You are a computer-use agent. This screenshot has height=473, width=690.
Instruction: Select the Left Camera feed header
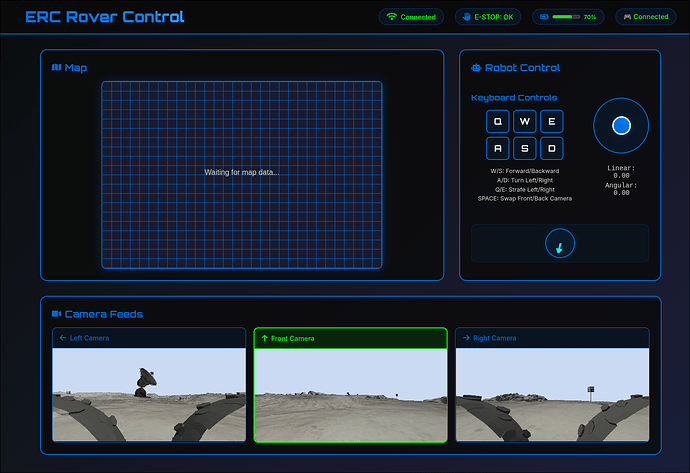pyautogui.click(x=149, y=338)
